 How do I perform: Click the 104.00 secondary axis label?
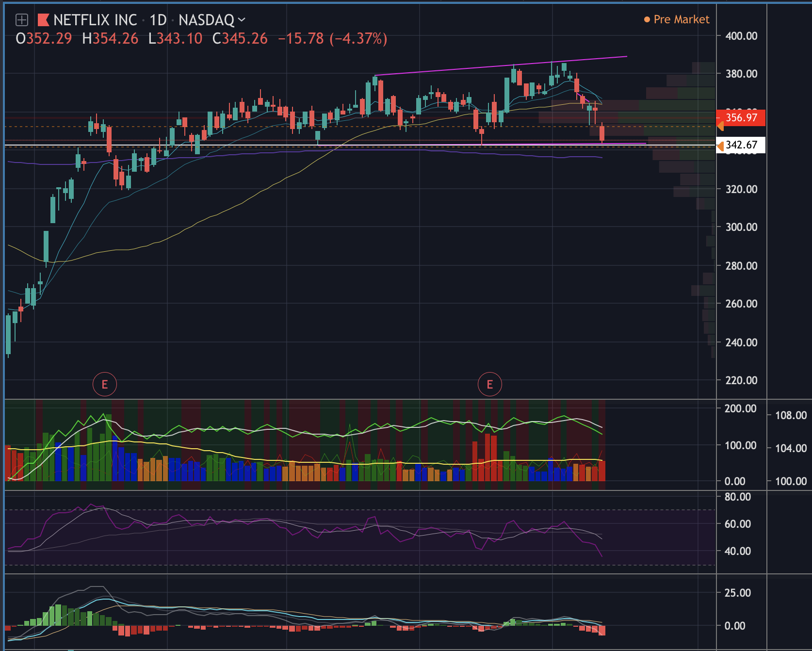point(791,448)
